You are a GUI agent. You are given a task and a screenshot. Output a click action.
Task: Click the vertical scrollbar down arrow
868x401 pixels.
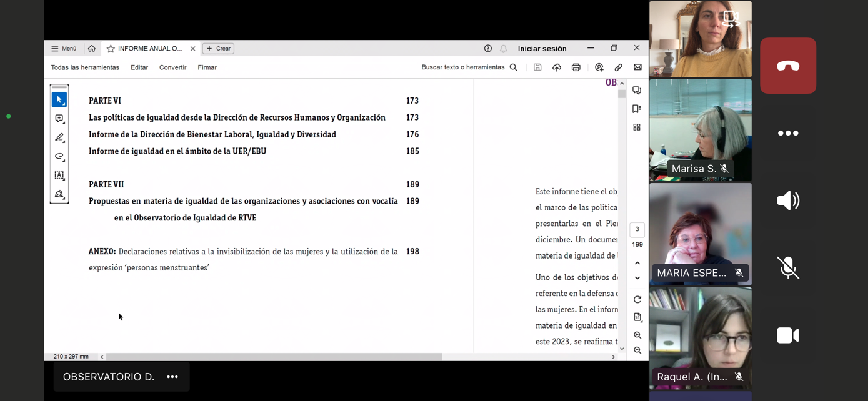pyautogui.click(x=622, y=349)
